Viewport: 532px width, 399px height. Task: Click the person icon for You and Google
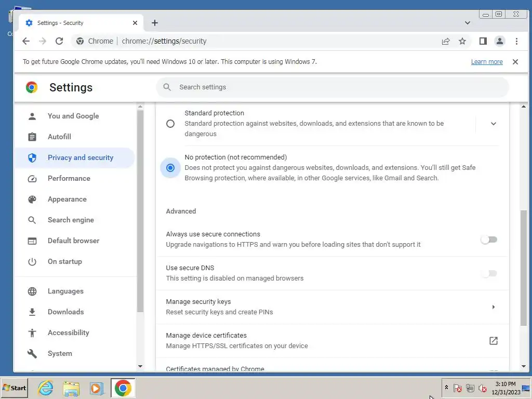click(x=32, y=116)
